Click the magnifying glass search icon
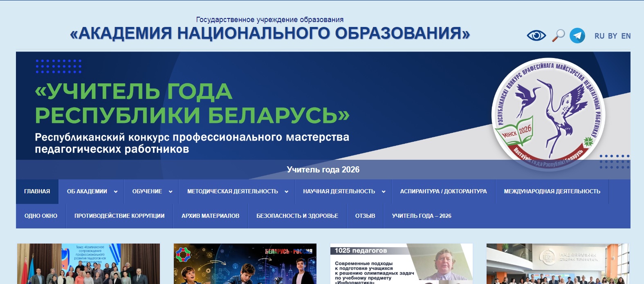 [558, 36]
